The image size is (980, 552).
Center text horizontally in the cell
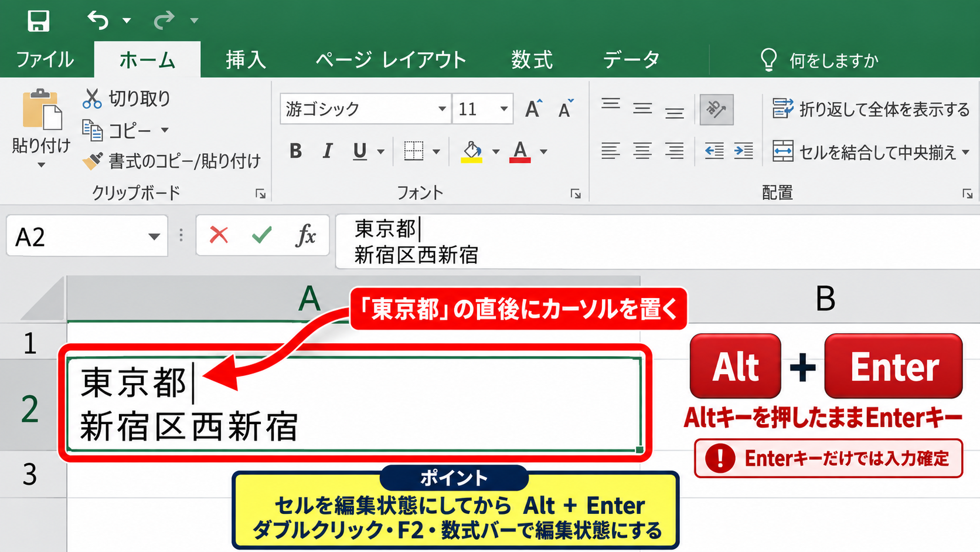(x=642, y=151)
